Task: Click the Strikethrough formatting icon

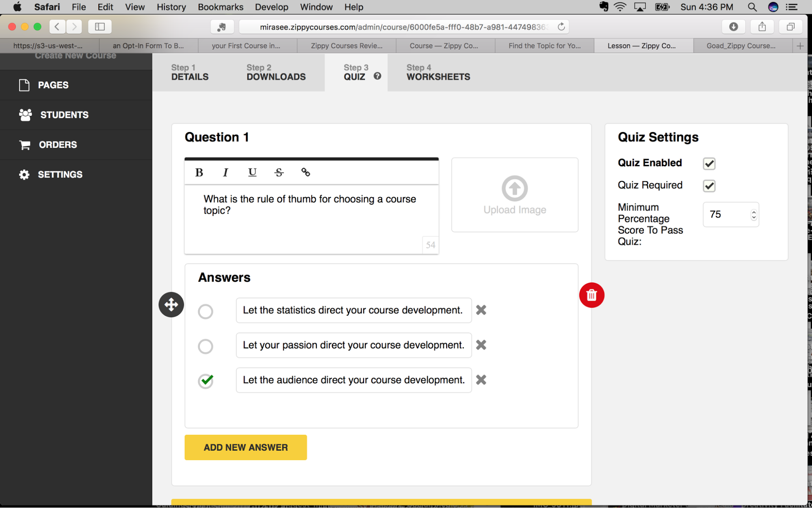Action: [x=279, y=172]
